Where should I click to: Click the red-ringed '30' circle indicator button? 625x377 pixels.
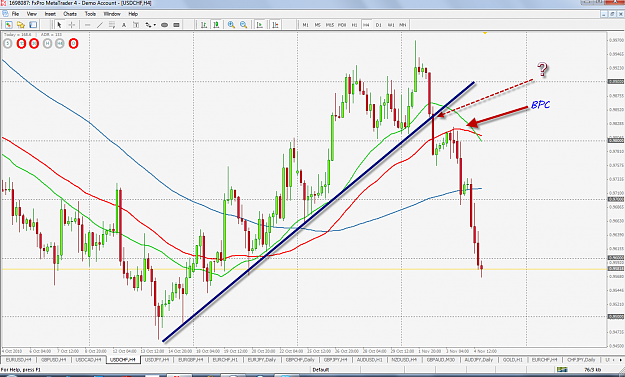pyautogui.click(x=34, y=43)
